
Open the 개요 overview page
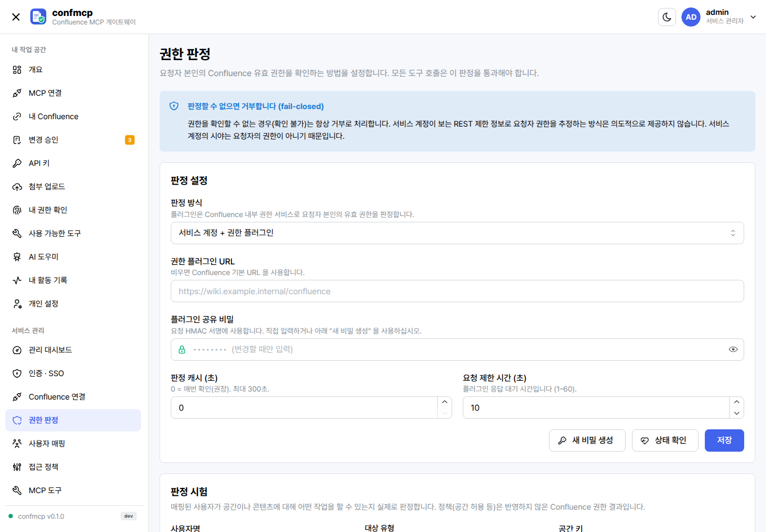tap(73, 70)
